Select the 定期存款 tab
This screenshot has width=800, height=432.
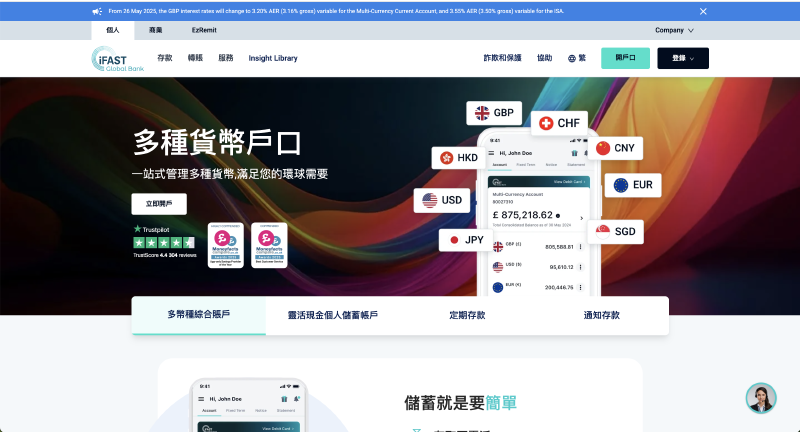(467, 315)
